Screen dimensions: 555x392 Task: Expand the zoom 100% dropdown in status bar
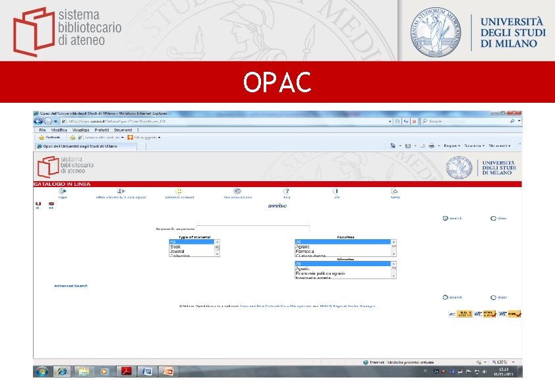[513, 362]
